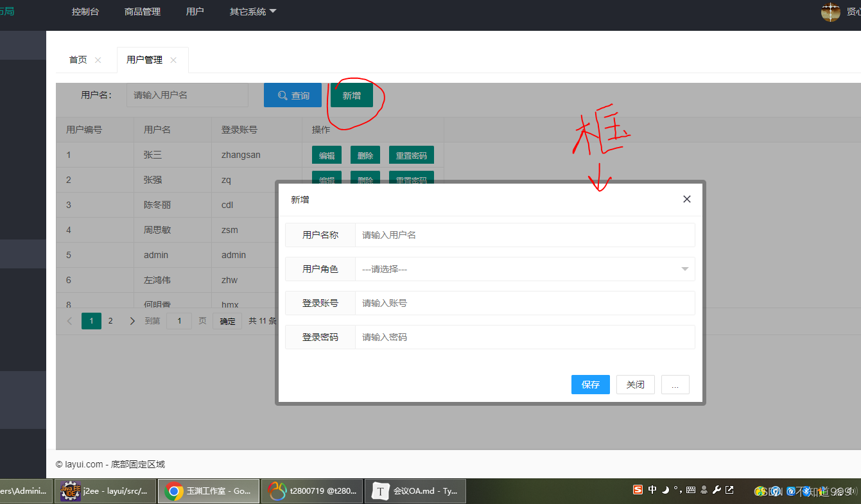The height and width of the screenshot is (504, 861).
Task: Open the wrench toolbox icon in the IME bar
Action: pos(717,490)
